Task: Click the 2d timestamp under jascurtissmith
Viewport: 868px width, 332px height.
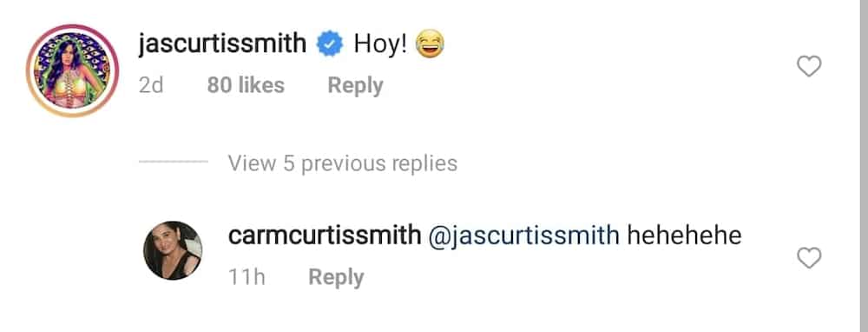Action: click(x=150, y=85)
